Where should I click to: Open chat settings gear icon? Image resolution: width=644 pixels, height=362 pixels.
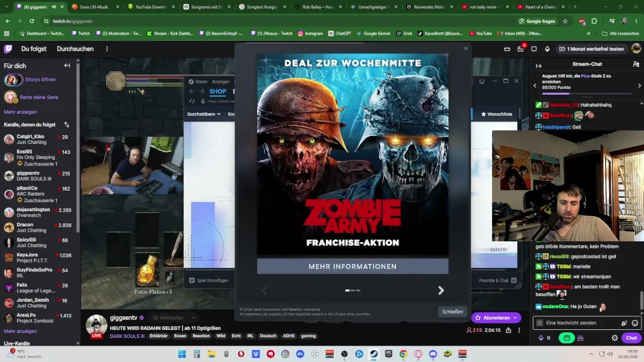click(614, 338)
